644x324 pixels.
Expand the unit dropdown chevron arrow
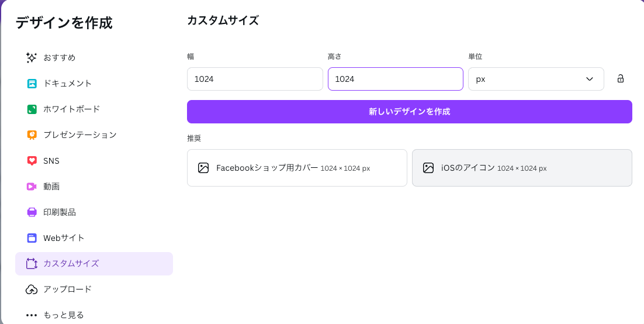point(589,79)
